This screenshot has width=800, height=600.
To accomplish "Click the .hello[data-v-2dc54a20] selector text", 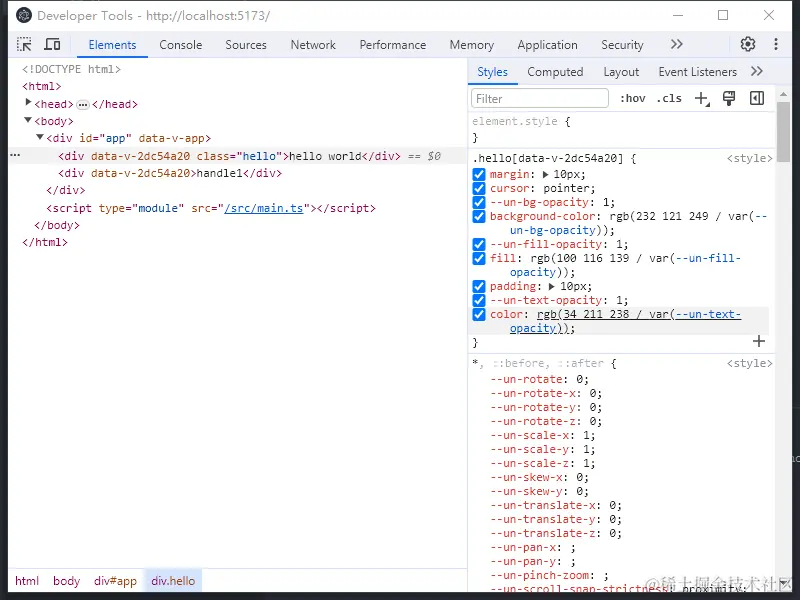I will (x=547, y=158).
